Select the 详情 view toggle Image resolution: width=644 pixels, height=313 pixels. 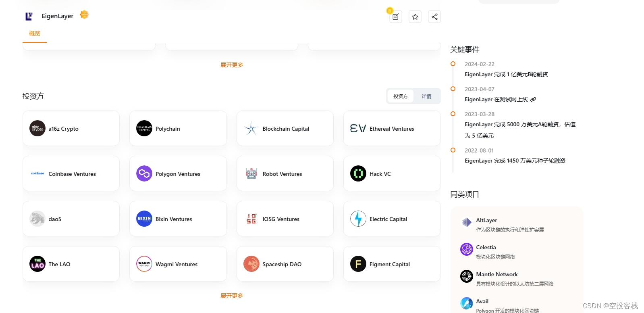(x=426, y=96)
